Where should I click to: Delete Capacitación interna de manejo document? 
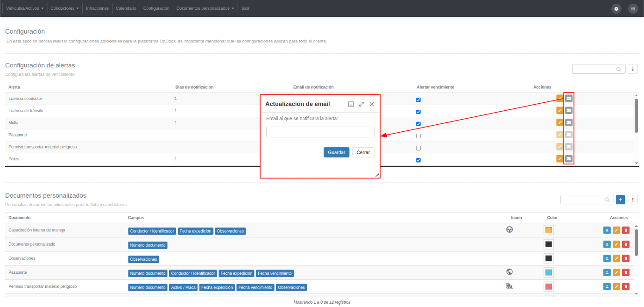(626, 230)
